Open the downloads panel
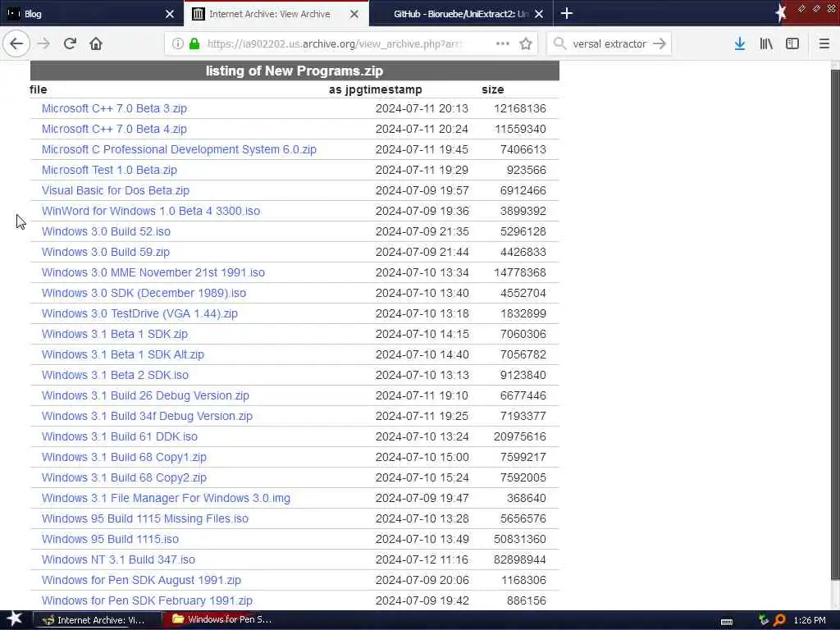The width and height of the screenshot is (840, 630). pos(739,43)
